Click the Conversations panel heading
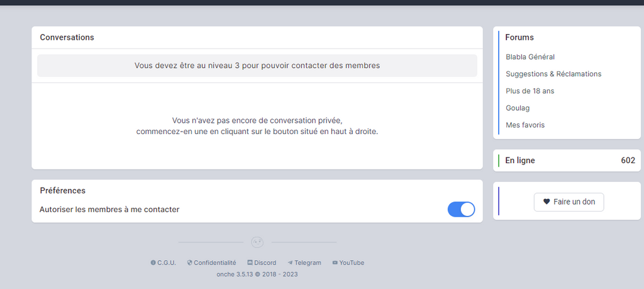Image resolution: width=644 pixels, height=289 pixels. [x=67, y=37]
